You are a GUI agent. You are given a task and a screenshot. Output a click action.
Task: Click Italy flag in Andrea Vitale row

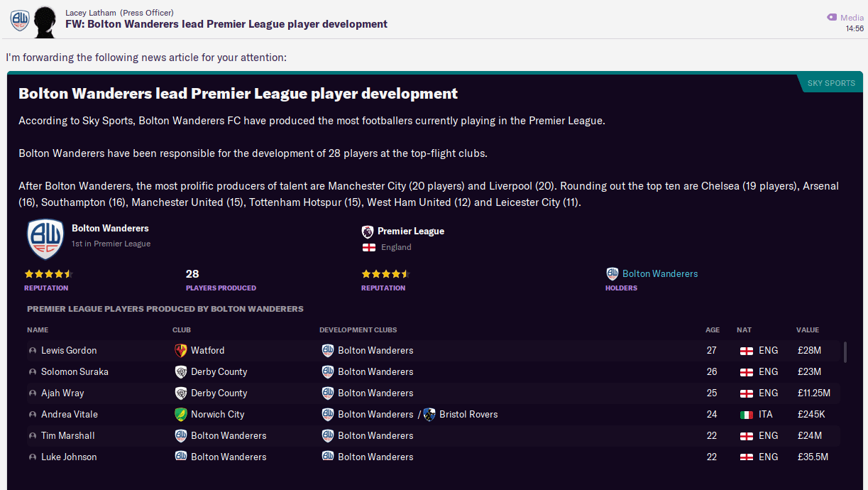click(x=747, y=414)
